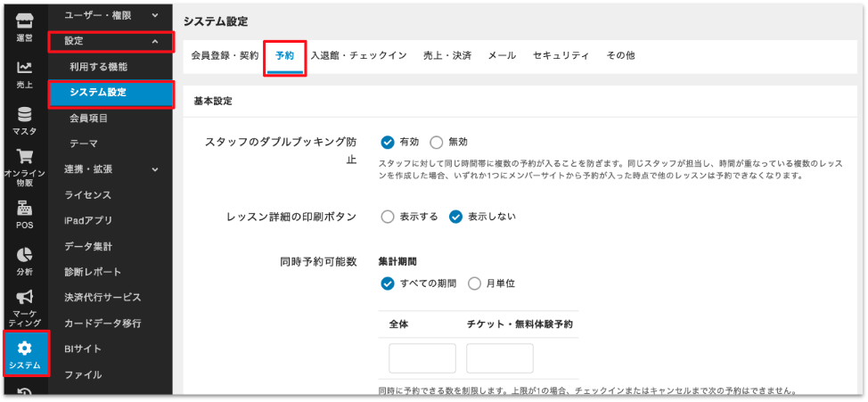
Task: Choose 表示する for print button
Action: pyautogui.click(x=388, y=217)
